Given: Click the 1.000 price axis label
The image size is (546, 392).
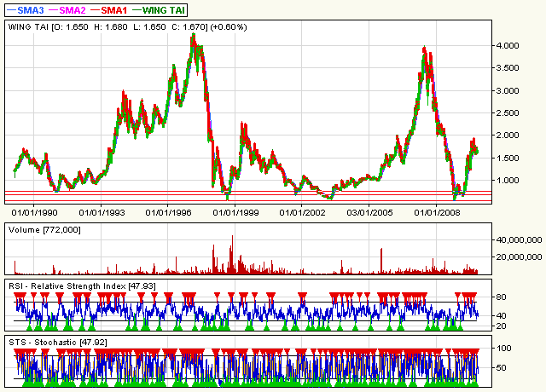Looking at the screenshot, I should (x=514, y=180).
